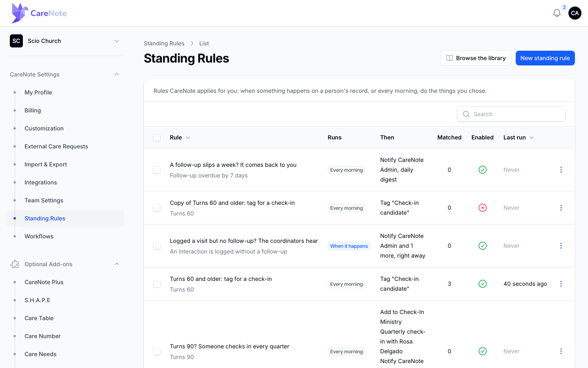Click New standing rule button
Viewport: 588px width, 368px height.
pos(545,58)
